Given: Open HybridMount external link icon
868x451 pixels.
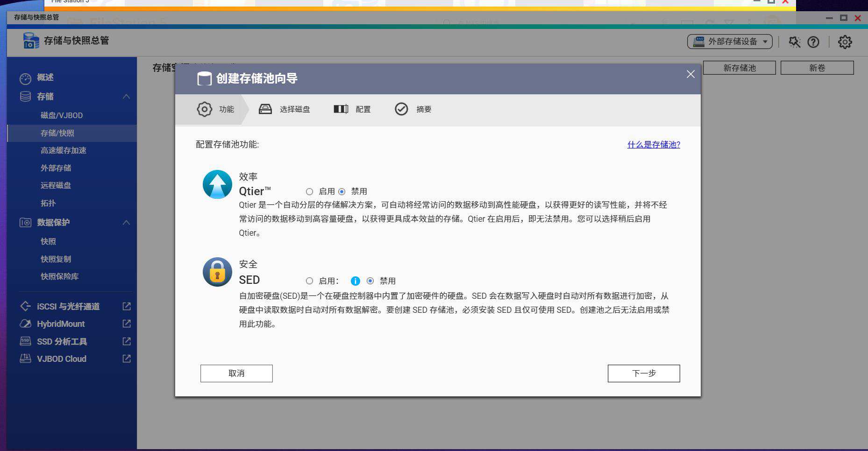Looking at the screenshot, I should point(127,324).
